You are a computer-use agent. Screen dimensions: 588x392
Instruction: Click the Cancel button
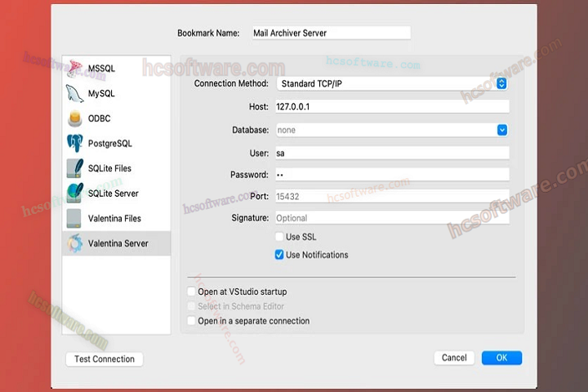click(x=454, y=358)
